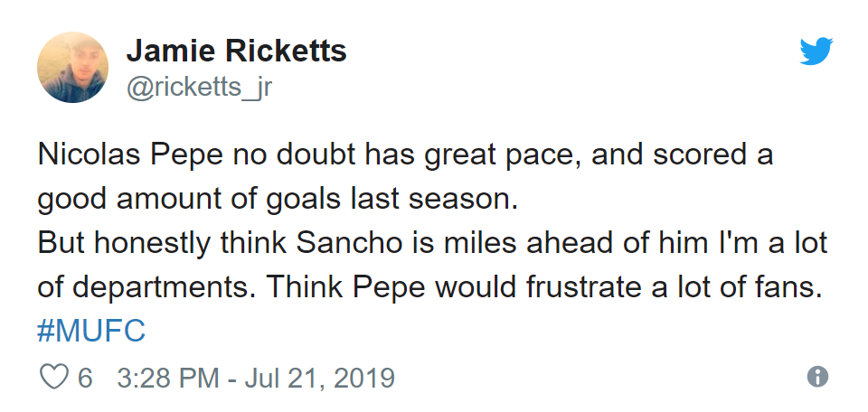Follow the #MUFC hashtag link
The image size is (868, 412).
click(90, 331)
